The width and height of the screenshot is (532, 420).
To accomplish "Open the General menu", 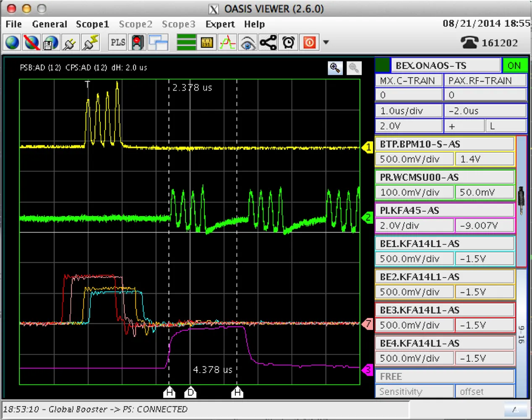I will pos(50,24).
